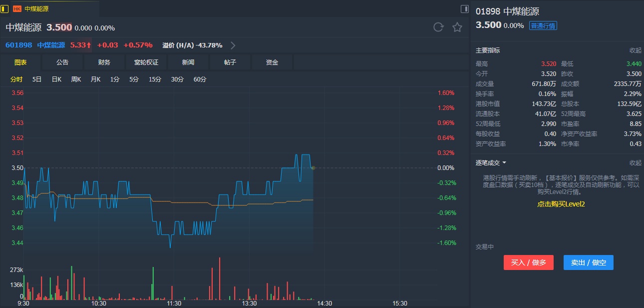This screenshot has height=308, width=644.
Task: Open the 财务 tab
Action: [x=104, y=62]
